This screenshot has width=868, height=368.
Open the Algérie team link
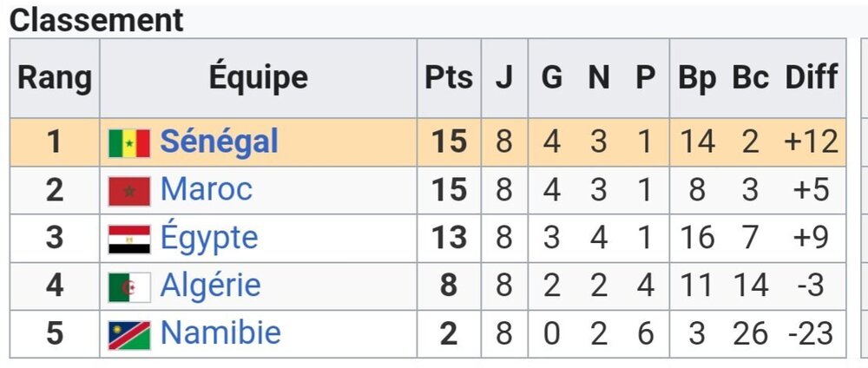click(x=211, y=286)
